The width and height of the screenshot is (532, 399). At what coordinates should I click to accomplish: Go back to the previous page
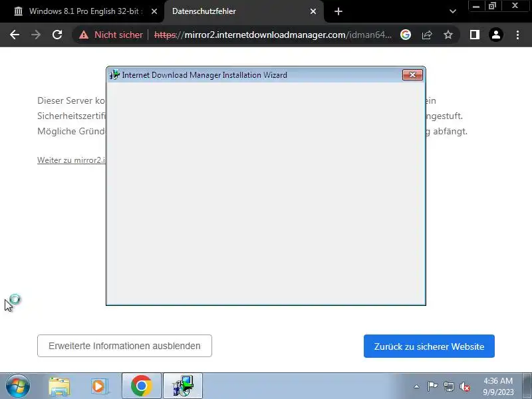pos(15,35)
